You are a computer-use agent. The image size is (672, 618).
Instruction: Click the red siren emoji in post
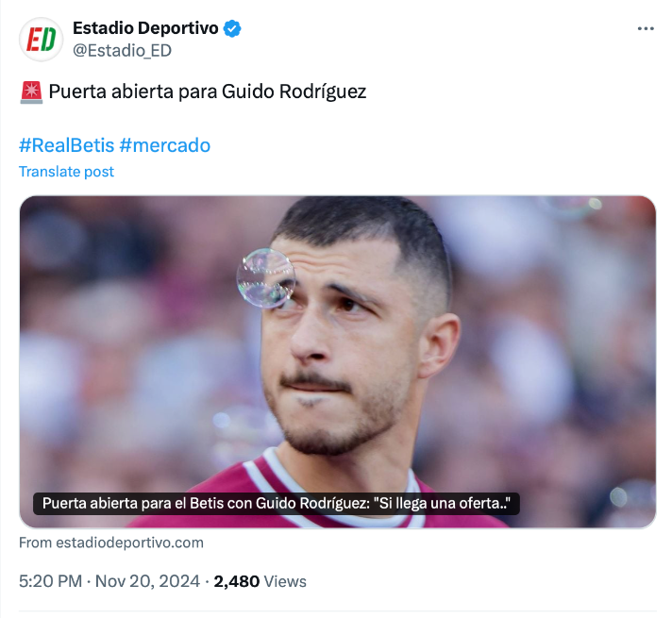pos(31,92)
